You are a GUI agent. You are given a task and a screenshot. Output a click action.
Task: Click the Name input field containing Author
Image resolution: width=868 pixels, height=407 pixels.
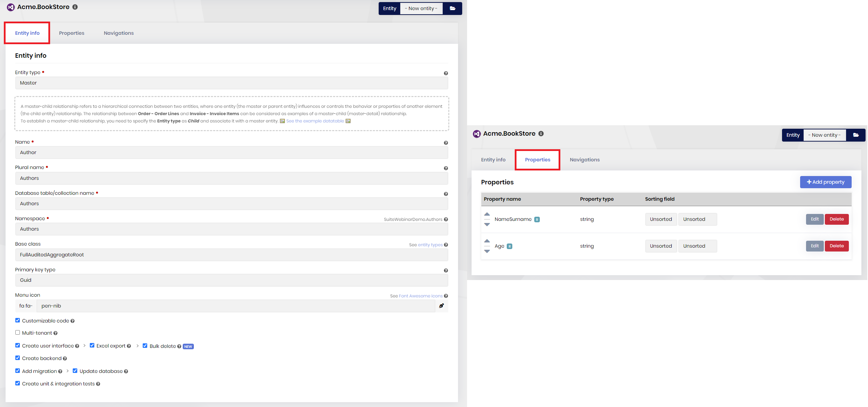tap(231, 152)
